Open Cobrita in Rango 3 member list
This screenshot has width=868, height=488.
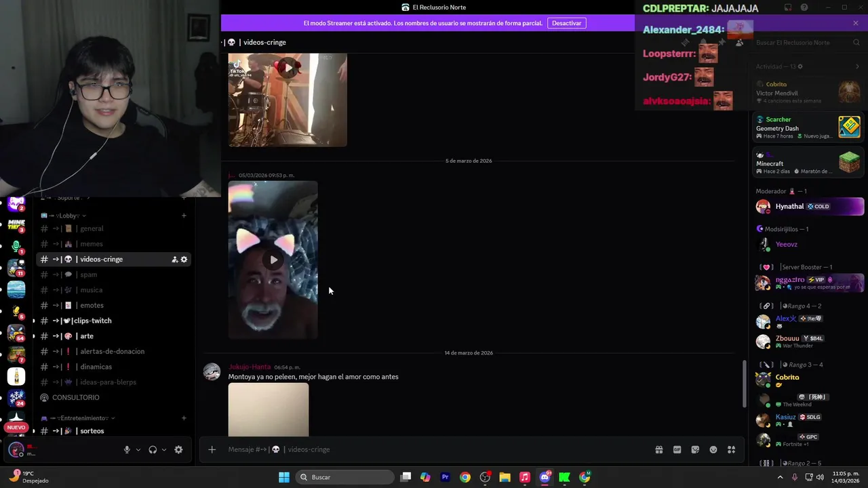click(808, 380)
